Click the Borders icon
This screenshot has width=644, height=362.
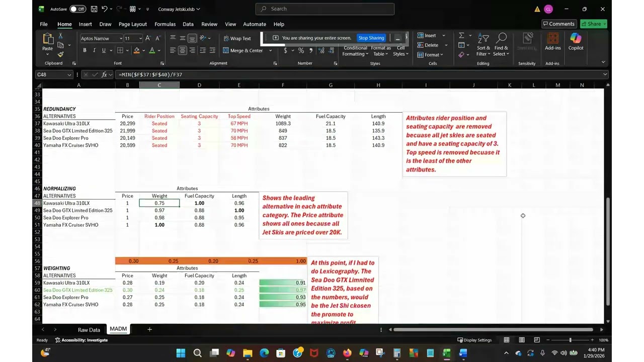point(120,50)
